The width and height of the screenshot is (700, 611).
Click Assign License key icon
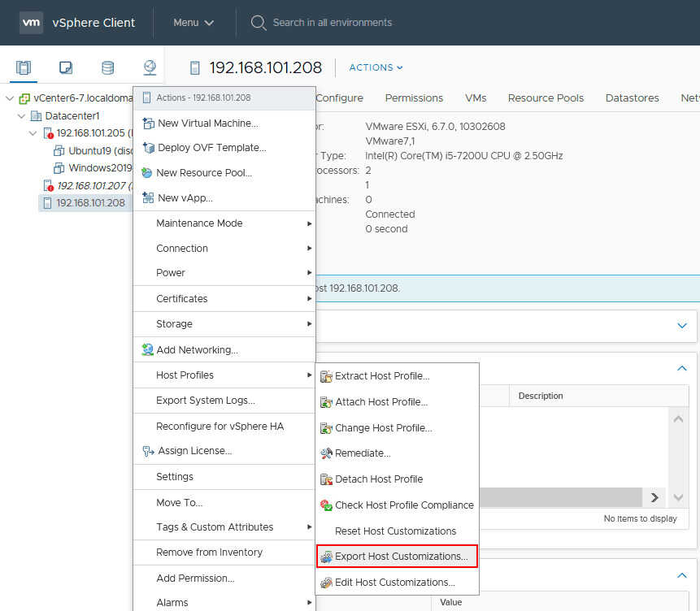click(148, 451)
